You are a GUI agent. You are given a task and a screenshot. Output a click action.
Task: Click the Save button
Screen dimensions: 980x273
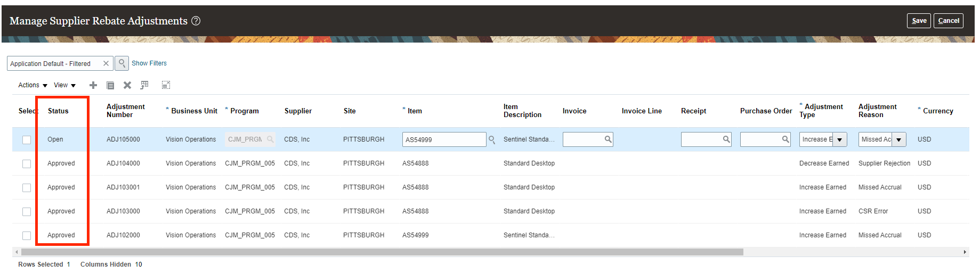919,21
